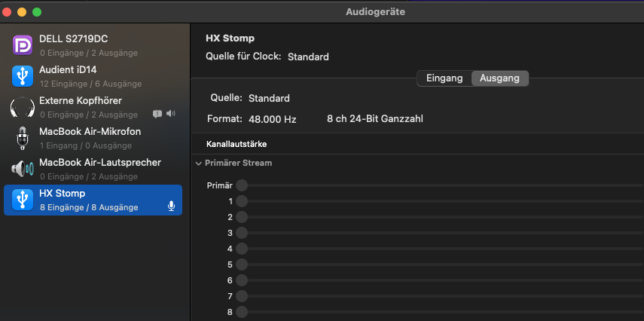The image size is (644, 321).
Task: Click the channel 3 volume slider knob
Action: coord(242,233)
